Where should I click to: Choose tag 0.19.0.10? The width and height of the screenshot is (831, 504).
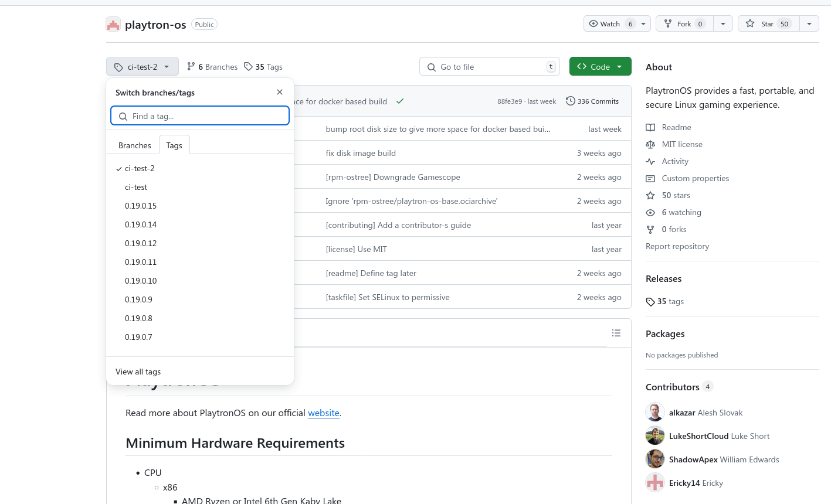(200, 281)
